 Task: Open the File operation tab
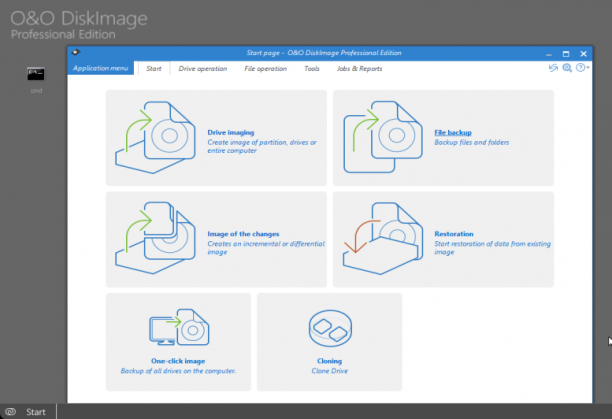point(265,69)
